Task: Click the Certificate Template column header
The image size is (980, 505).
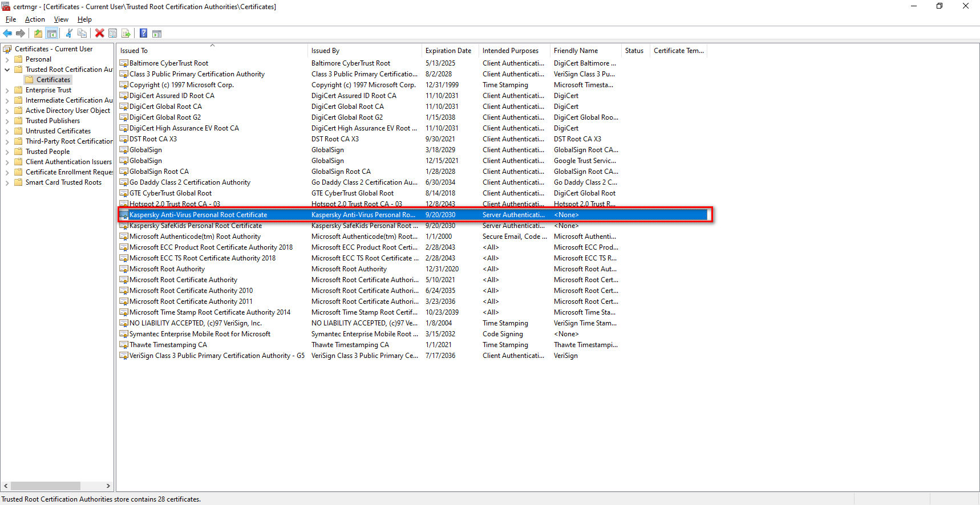Action: pyautogui.click(x=679, y=51)
